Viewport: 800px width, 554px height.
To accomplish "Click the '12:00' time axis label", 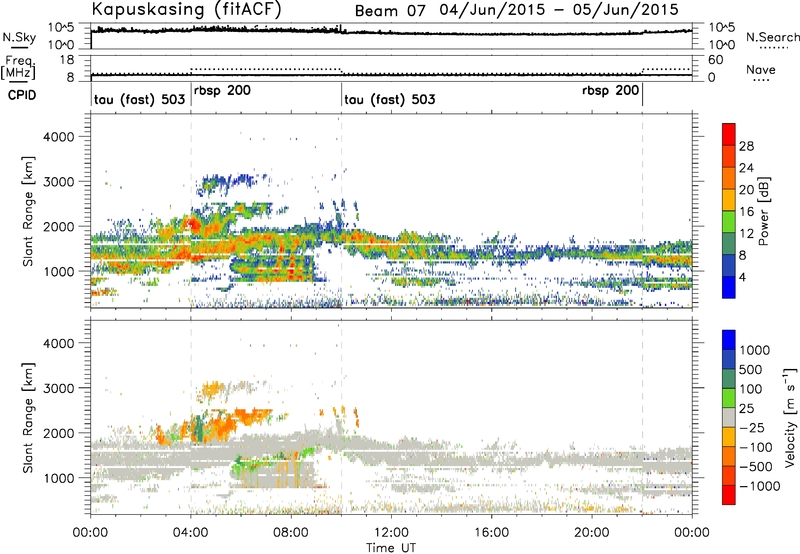I will point(391,533).
